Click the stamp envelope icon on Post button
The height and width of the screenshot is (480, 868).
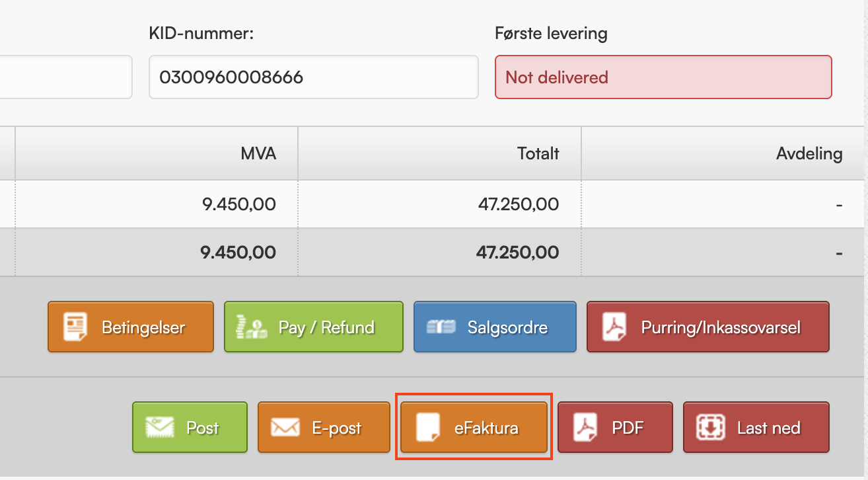pos(159,428)
